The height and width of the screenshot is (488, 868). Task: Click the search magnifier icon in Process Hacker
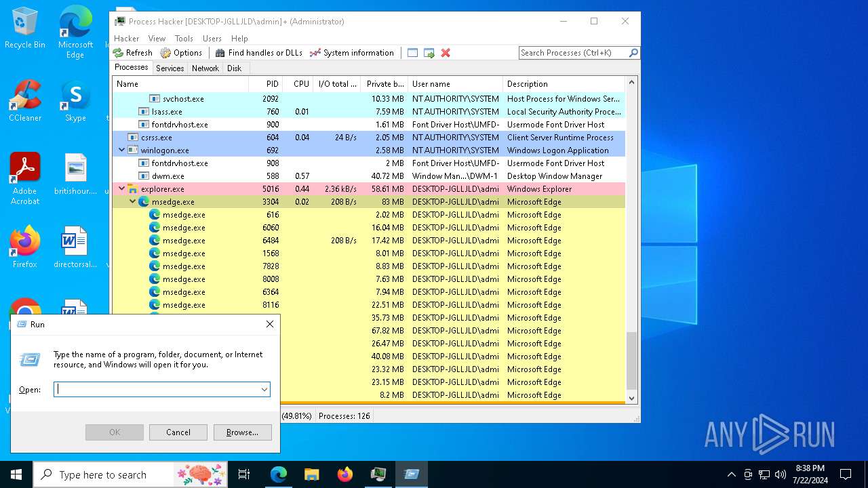tap(633, 53)
